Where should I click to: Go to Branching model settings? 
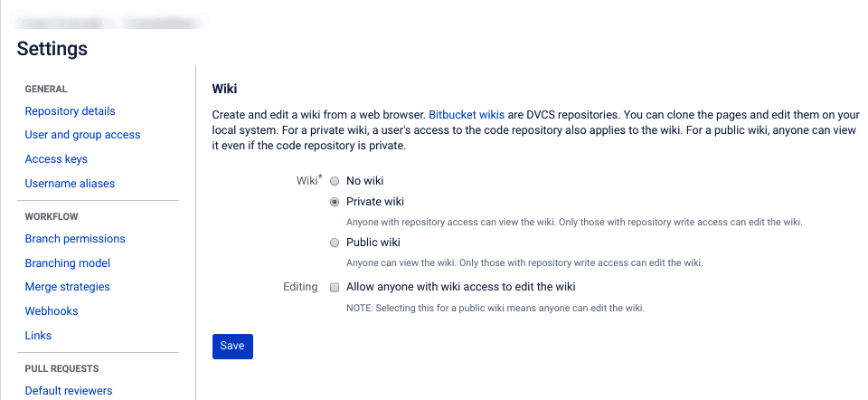pos(68,263)
